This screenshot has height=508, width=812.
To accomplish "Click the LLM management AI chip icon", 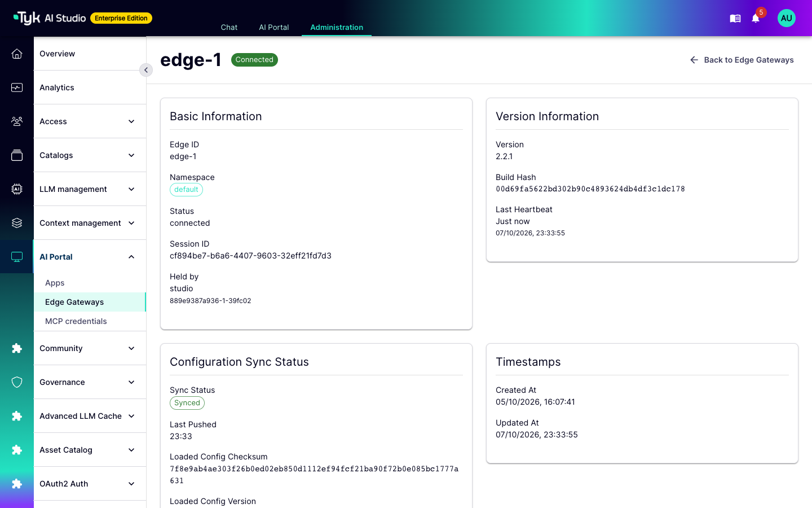I will tap(17, 189).
